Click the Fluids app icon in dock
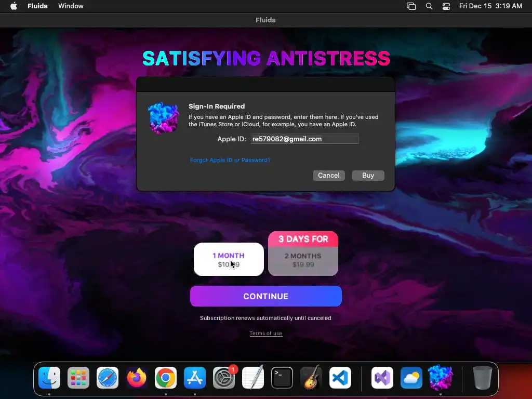The height and width of the screenshot is (399, 532). click(441, 378)
